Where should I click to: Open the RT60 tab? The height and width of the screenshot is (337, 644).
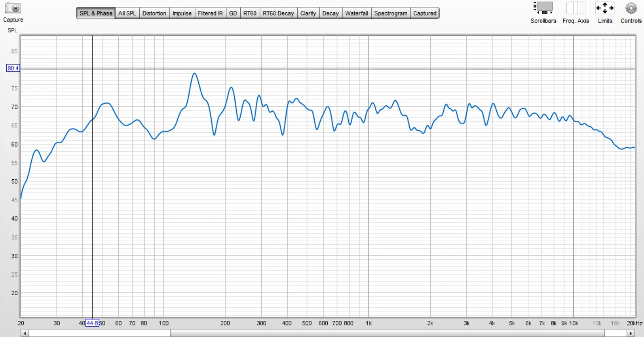[250, 13]
